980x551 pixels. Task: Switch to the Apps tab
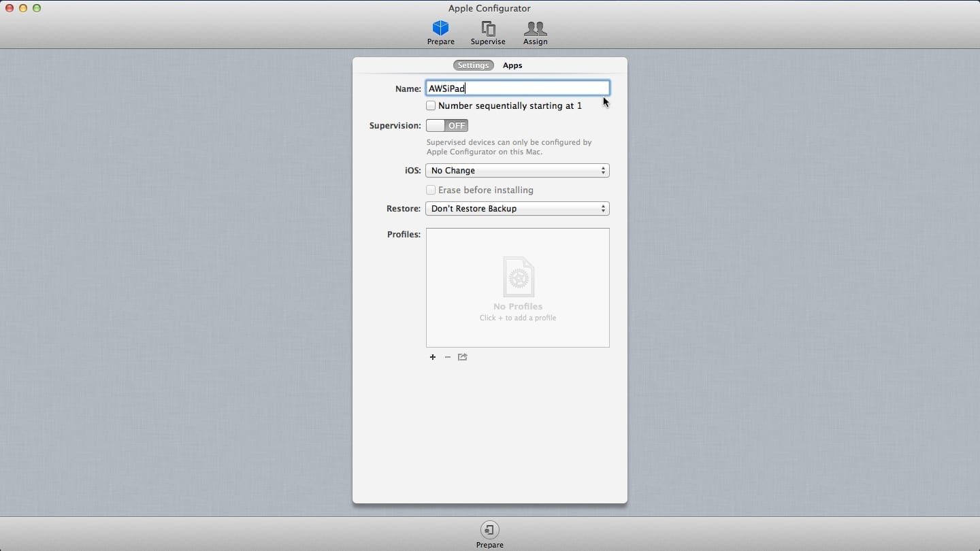coord(512,65)
